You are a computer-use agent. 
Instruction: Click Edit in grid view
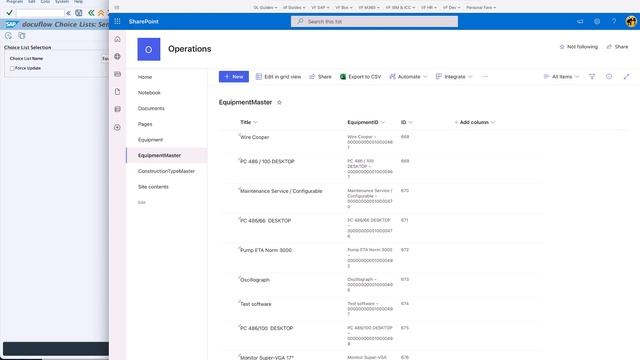[x=278, y=77]
